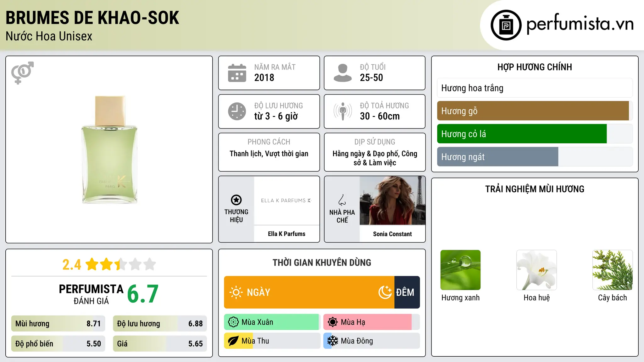Viewport: 644px width, 362px height.
Task: Click the leaf icon for Mùa Thu
Action: coord(233,341)
